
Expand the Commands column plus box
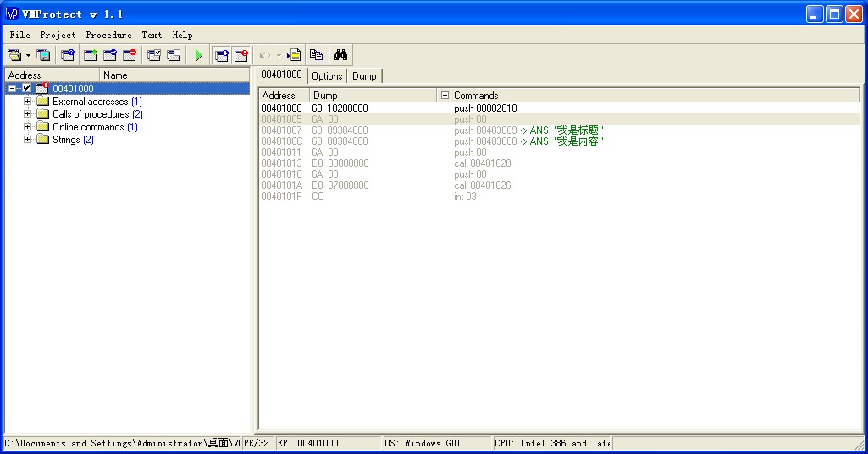pyautogui.click(x=445, y=95)
